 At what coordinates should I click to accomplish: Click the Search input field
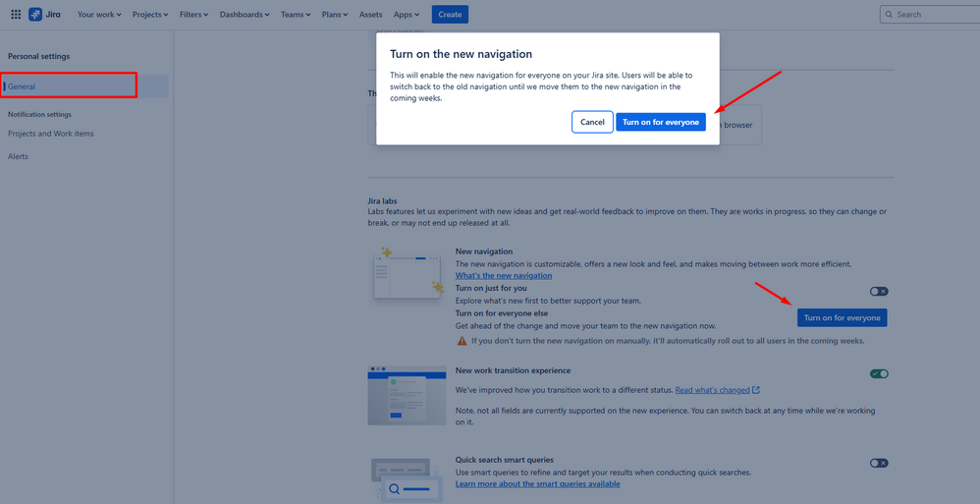(930, 15)
